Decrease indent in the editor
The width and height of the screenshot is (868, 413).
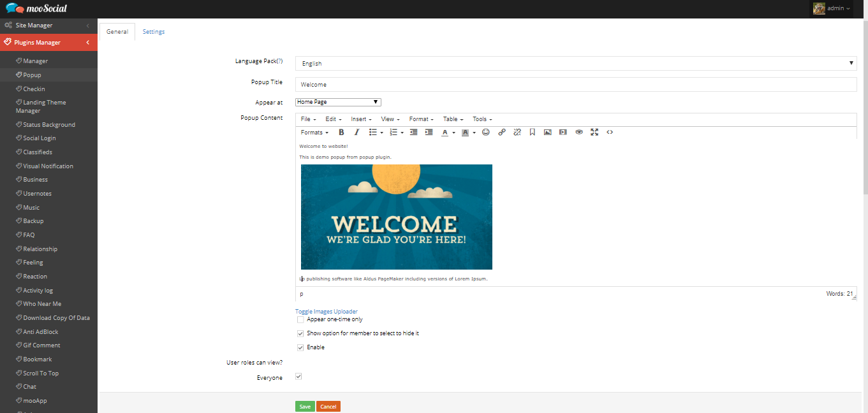(413, 133)
